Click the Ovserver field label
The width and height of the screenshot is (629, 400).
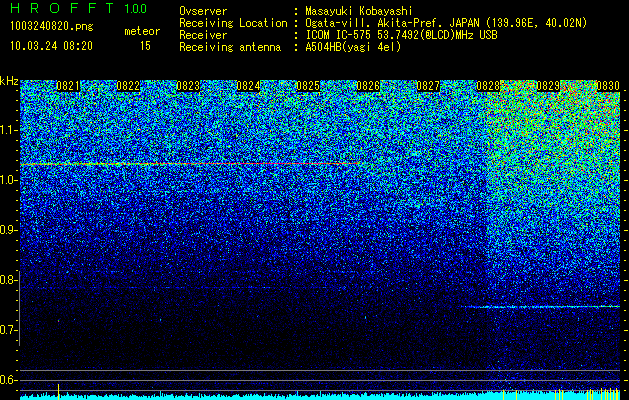203,11
